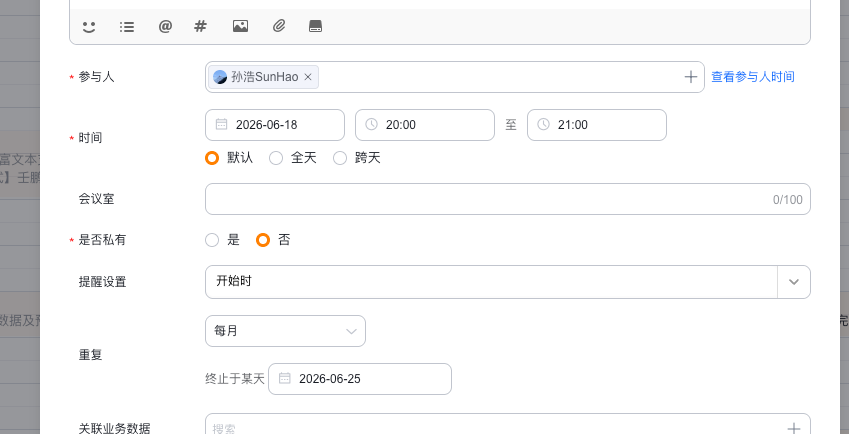Viewport: 849px width, 434px height.
Task: Open the emoji picker in editor toolbar
Action: [x=89, y=26]
